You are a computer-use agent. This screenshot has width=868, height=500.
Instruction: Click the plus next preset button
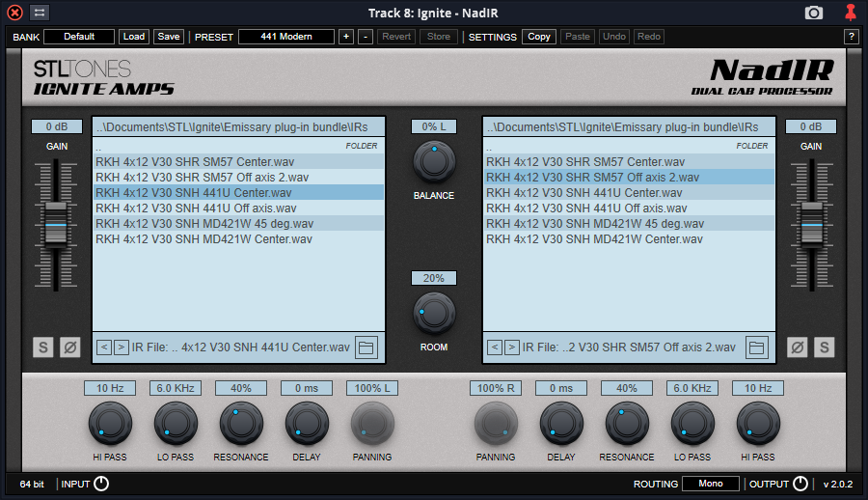pos(346,37)
